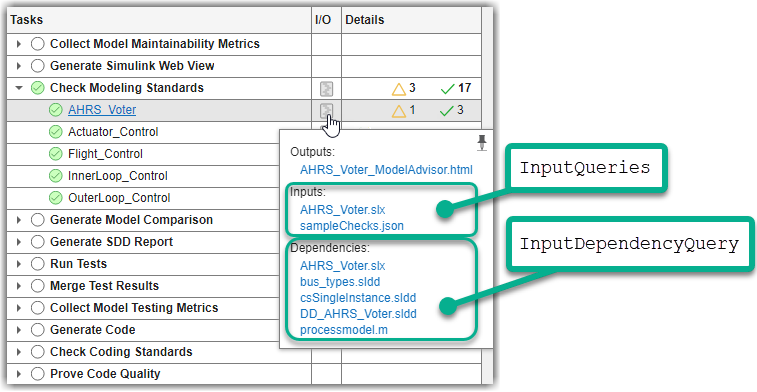757x392 pixels.
Task: Expand Merge Test Results task
Action: tap(19, 286)
